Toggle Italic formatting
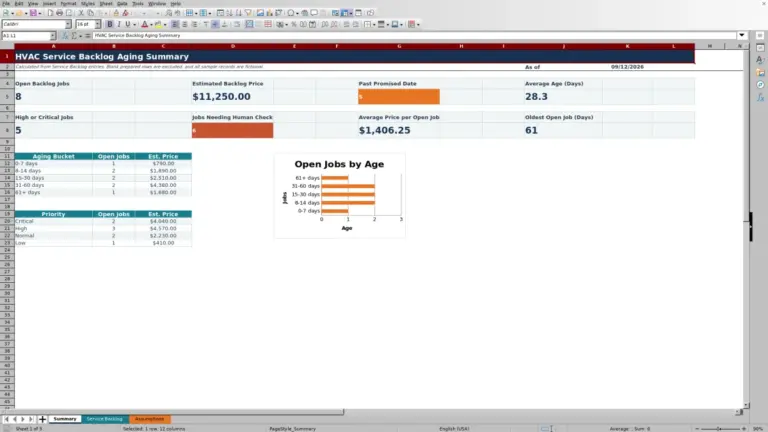The height and width of the screenshot is (432, 768). point(119,24)
